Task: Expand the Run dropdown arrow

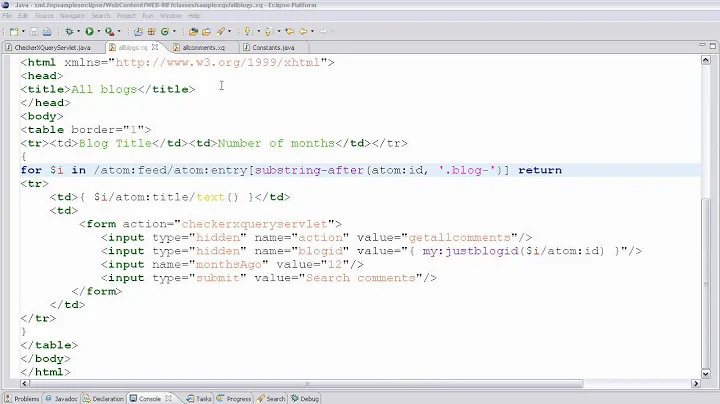Action: 98,32
